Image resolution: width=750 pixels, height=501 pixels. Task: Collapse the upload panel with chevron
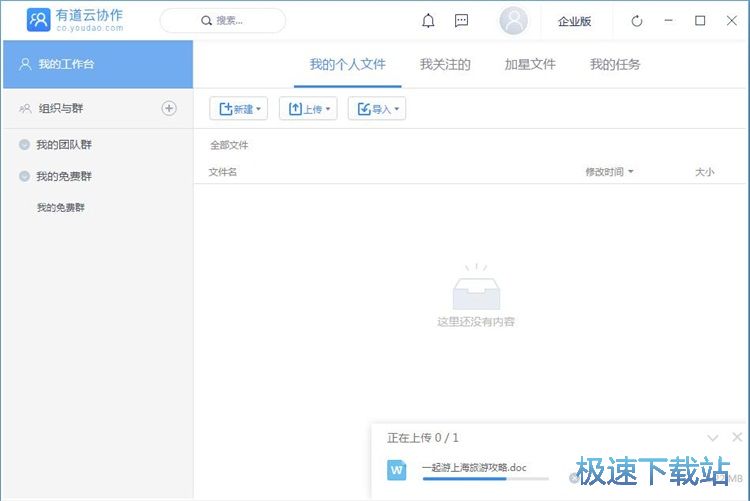click(713, 438)
